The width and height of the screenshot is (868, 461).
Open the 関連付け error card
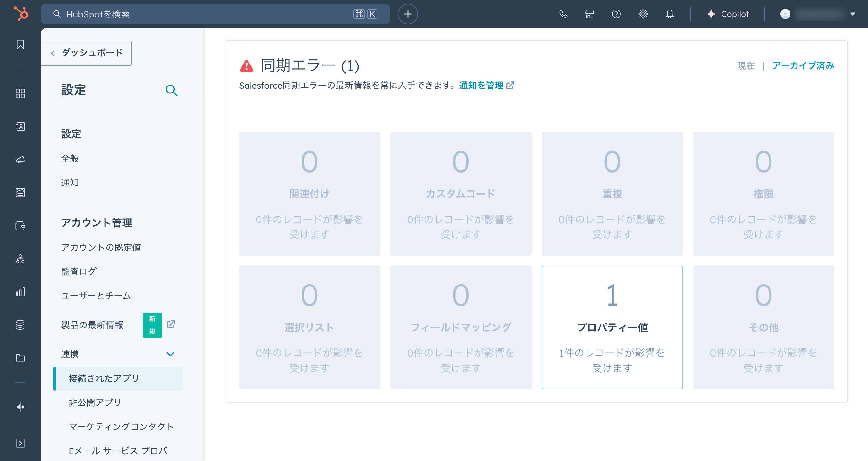click(309, 194)
